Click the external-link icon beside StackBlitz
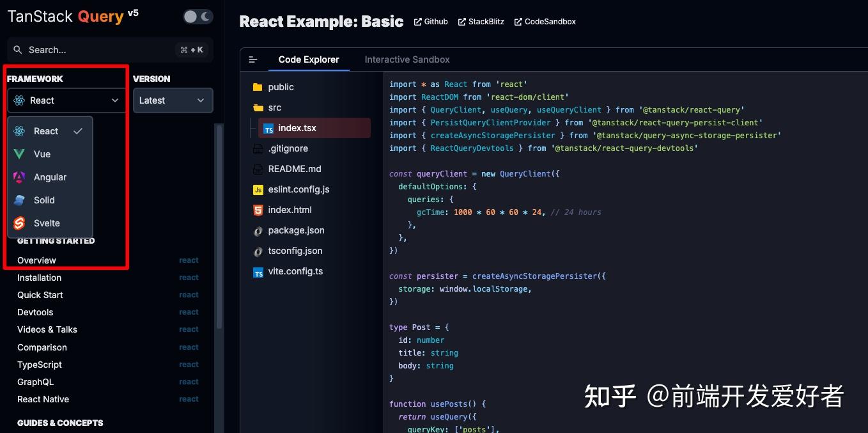Viewport: 868px width, 433px height. click(x=462, y=22)
